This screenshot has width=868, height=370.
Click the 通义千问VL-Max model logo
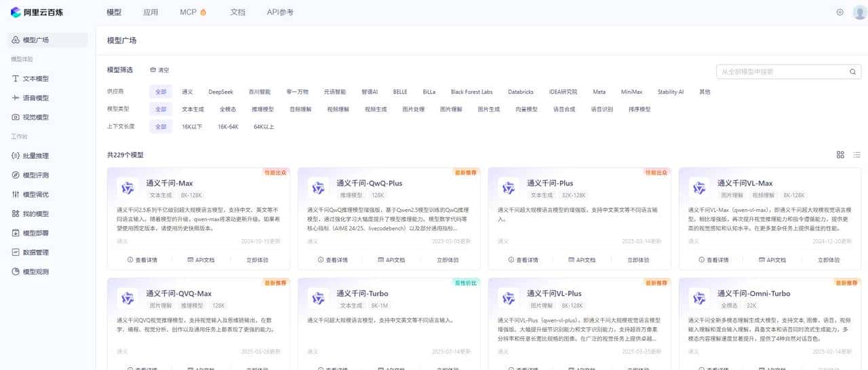pos(698,187)
